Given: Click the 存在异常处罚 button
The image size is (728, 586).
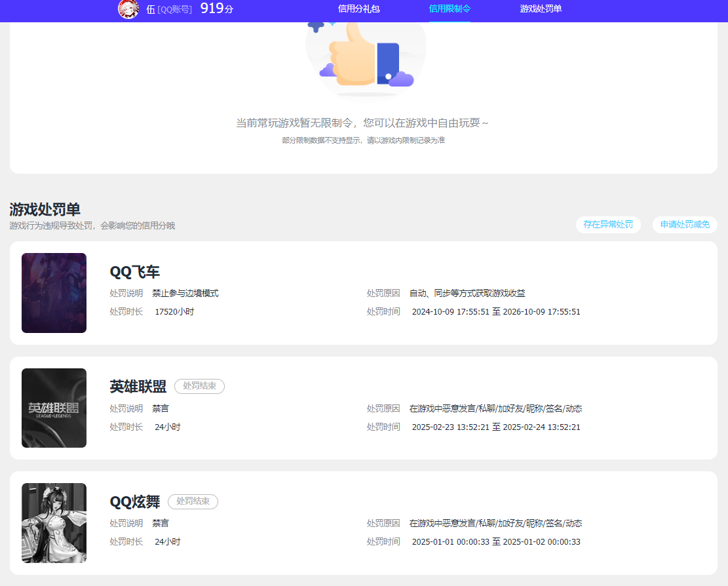Looking at the screenshot, I should (608, 225).
